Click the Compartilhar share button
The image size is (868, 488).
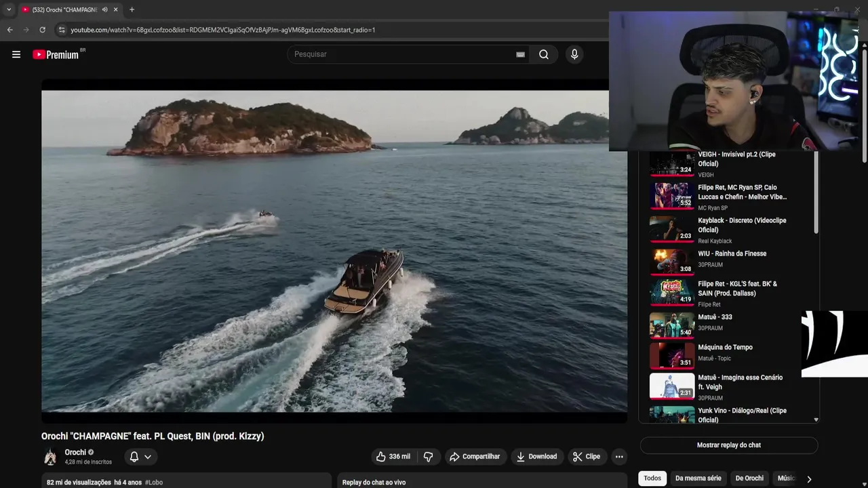[x=475, y=457]
